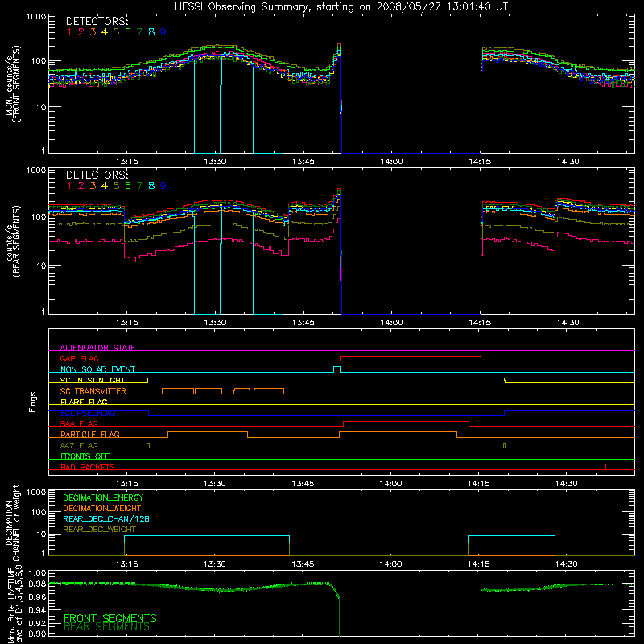The image size is (644, 644).
Task: Click the 'HESSI Observing Summary' plot title
Action: (x=341, y=7)
